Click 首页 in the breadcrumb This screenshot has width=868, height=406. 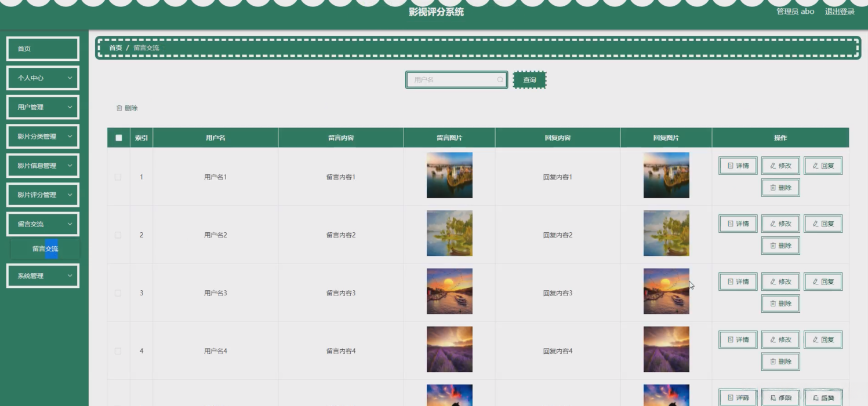(x=115, y=48)
